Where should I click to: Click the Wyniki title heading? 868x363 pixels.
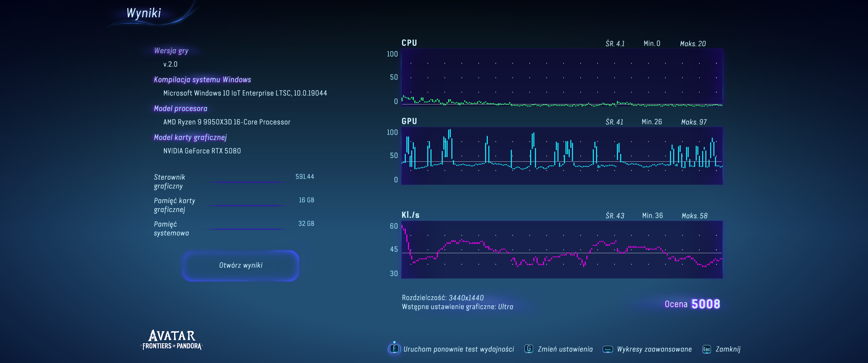coord(144,13)
